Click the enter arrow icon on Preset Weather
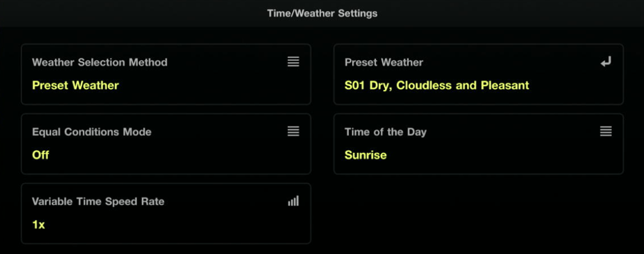Image resolution: width=644 pixels, height=254 pixels. (606, 62)
